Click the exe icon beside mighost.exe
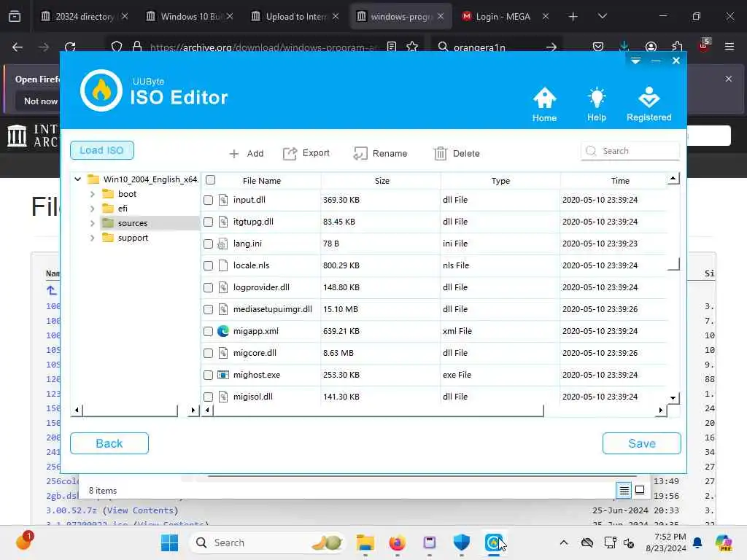 [x=223, y=375]
